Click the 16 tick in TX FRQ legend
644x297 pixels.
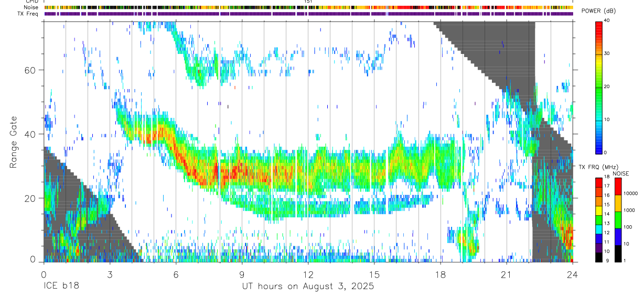coord(607,195)
